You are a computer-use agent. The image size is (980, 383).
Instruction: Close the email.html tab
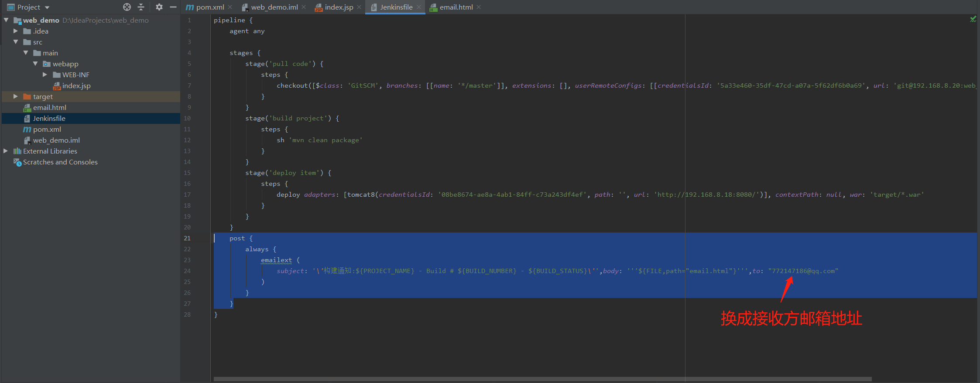click(479, 7)
